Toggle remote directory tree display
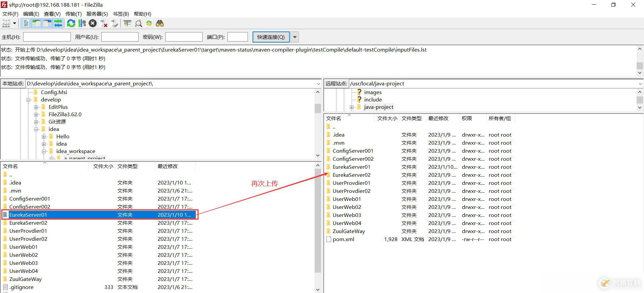 (x=47, y=23)
